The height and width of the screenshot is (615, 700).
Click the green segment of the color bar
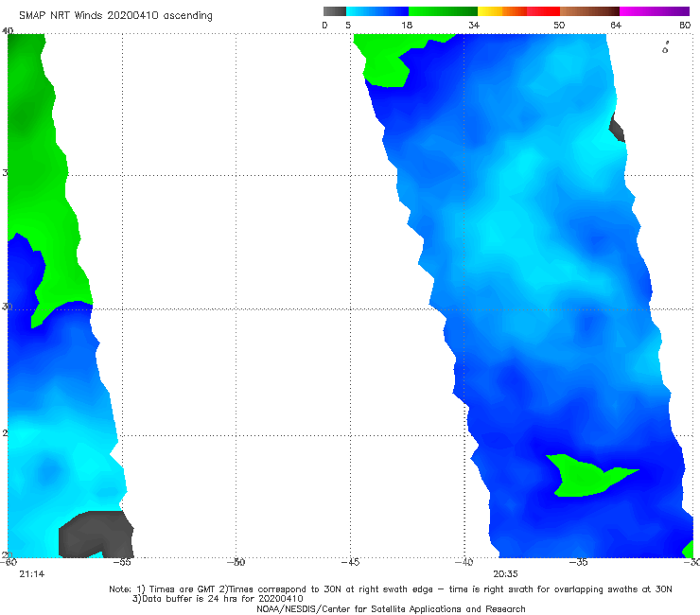tap(443, 11)
